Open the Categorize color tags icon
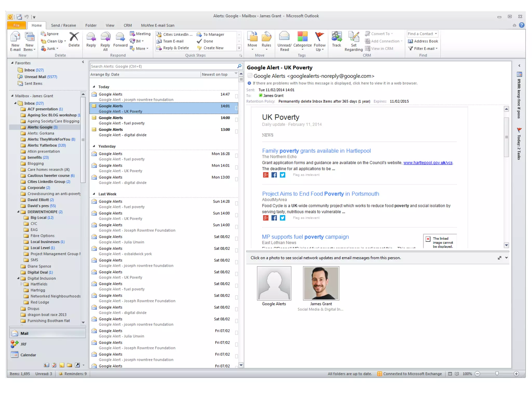This screenshot has width=532, height=399. 302,37
